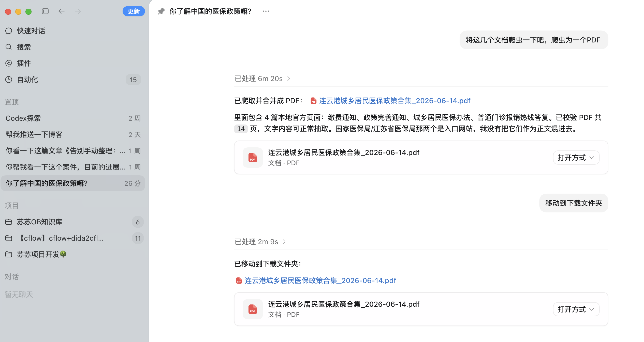Click folder icon of 【cflow】 project

point(9,238)
